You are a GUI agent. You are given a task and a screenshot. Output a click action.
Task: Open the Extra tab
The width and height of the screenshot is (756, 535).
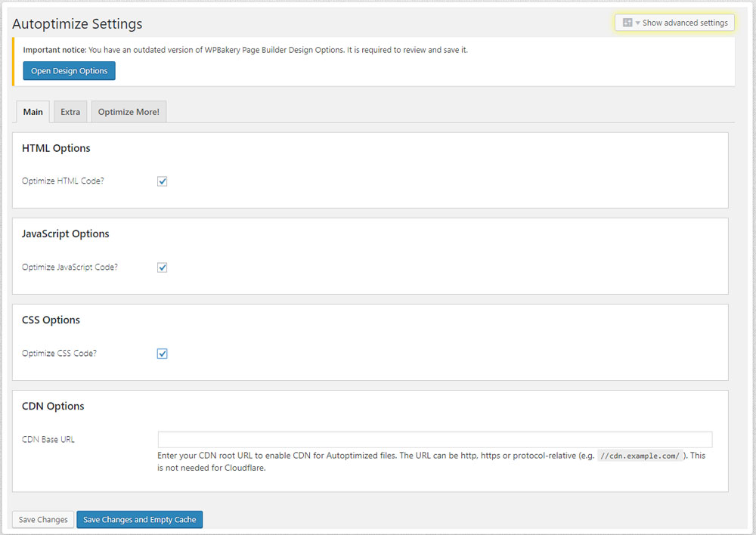70,112
